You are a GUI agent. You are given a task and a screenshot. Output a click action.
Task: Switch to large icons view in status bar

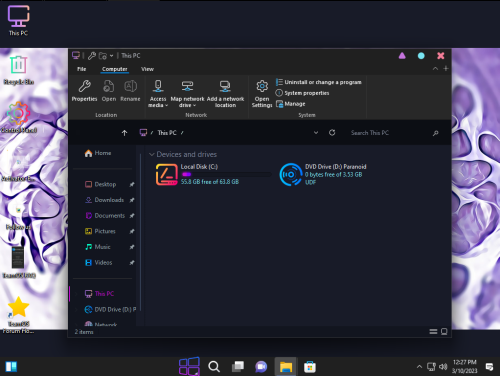pyautogui.click(x=444, y=332)
